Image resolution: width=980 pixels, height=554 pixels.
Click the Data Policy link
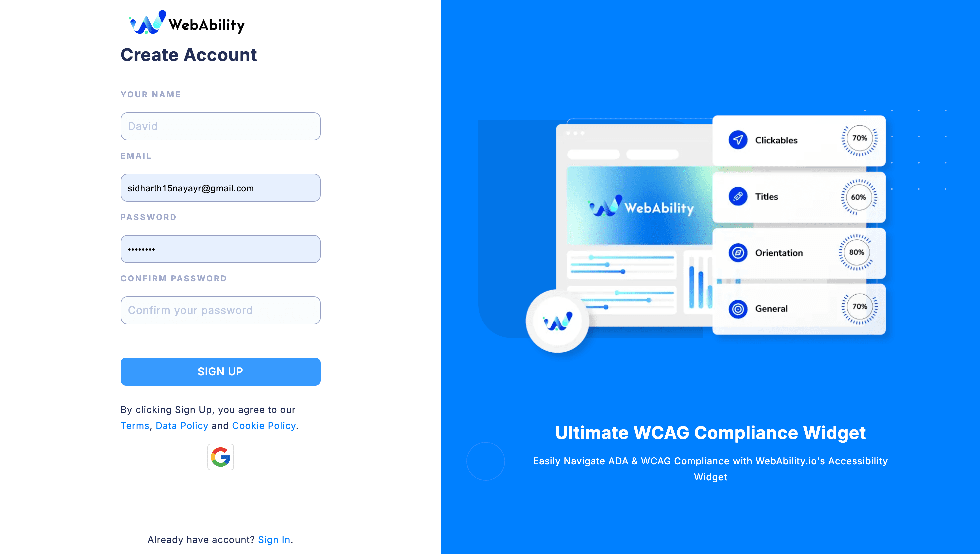(182, 425)
